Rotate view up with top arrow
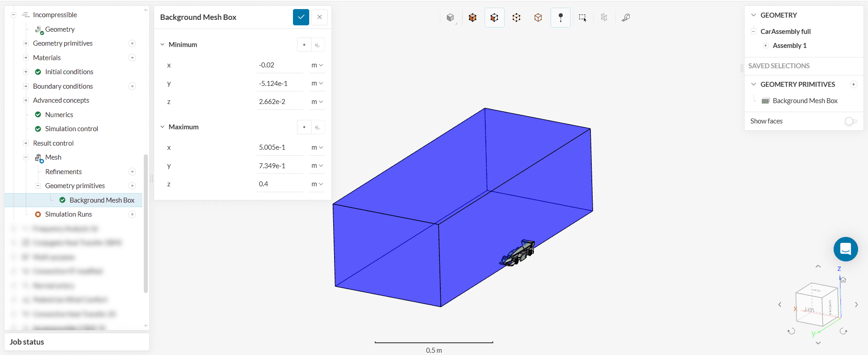 click(x=818, y=266)
